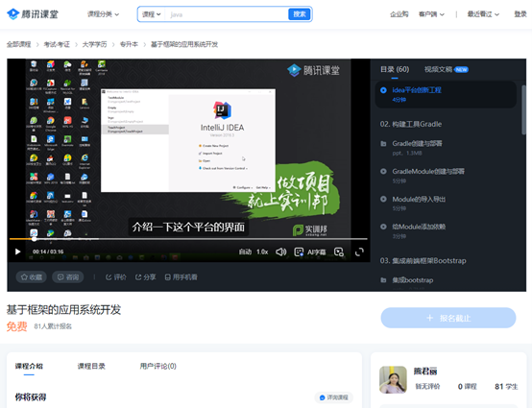Click the 81人累计报名 text
Screen dimensions: 532x408
53,326
